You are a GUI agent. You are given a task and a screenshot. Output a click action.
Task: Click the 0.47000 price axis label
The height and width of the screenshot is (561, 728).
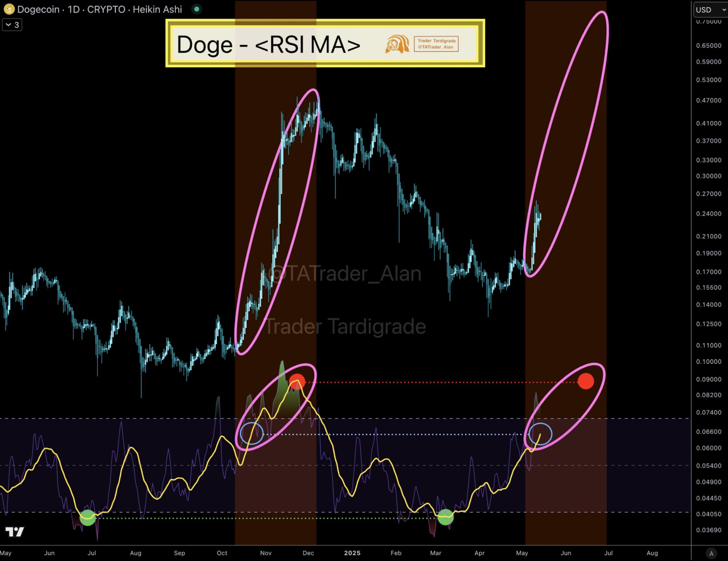709,100
